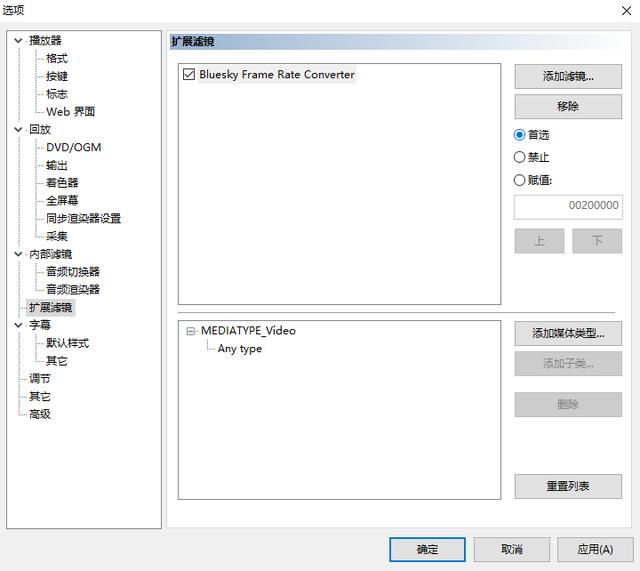Close the 选项 dialog window
Image resolution: width=640 pixels, height=571 pixels.
click(626, 11)
